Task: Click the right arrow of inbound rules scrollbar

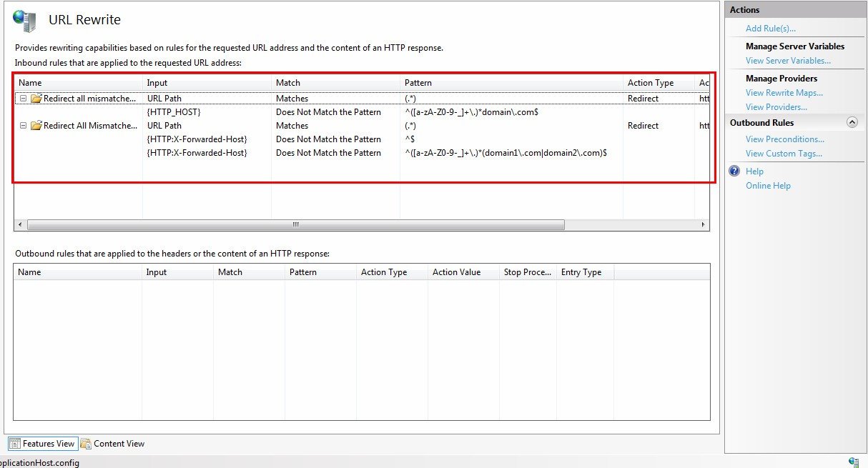Action: tap(704, 224)
